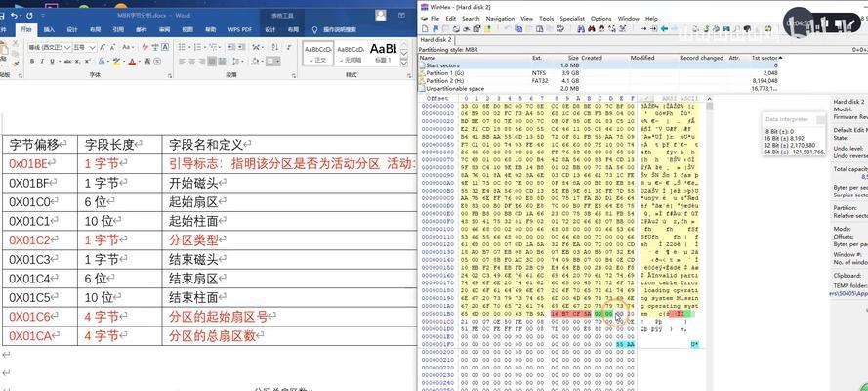
Task: Open Word font dialog launcher
Action: pyautogui.click(x=169, y=74)
